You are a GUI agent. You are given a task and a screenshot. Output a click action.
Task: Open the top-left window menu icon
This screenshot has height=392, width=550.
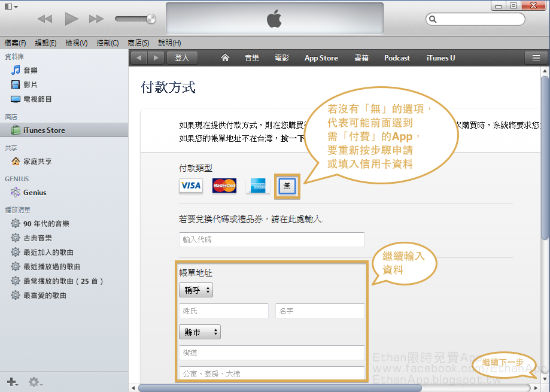pos(11,7)
